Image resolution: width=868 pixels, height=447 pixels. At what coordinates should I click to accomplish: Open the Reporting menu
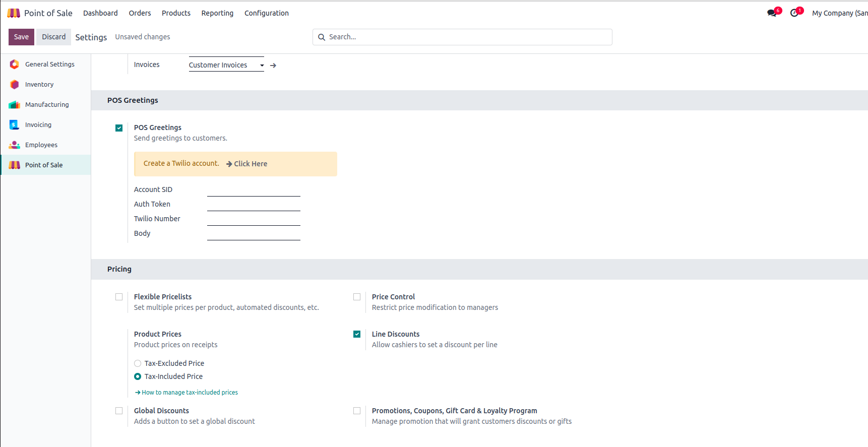(217, 13)
